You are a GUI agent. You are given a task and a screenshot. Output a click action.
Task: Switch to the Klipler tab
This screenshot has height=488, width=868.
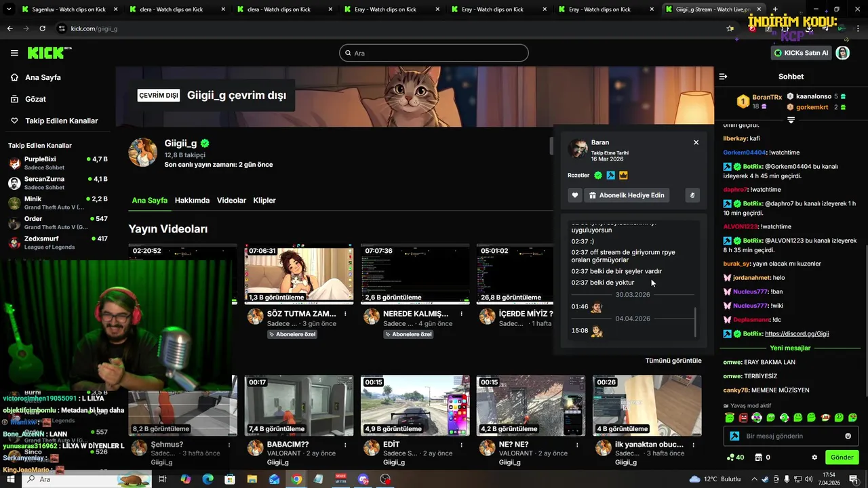(x=264, y=201)
